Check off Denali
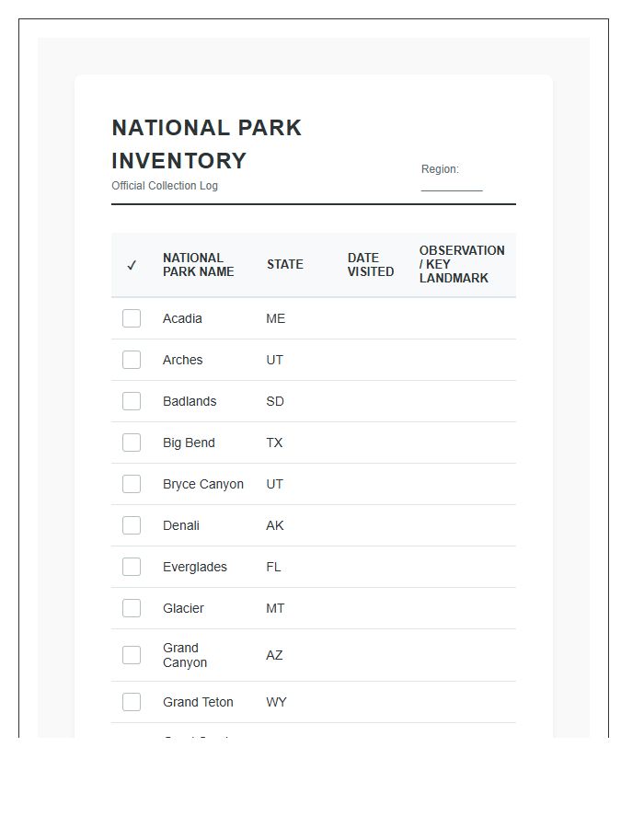The width and height of the screenshot is (644, 828). (x=132, y=525)
